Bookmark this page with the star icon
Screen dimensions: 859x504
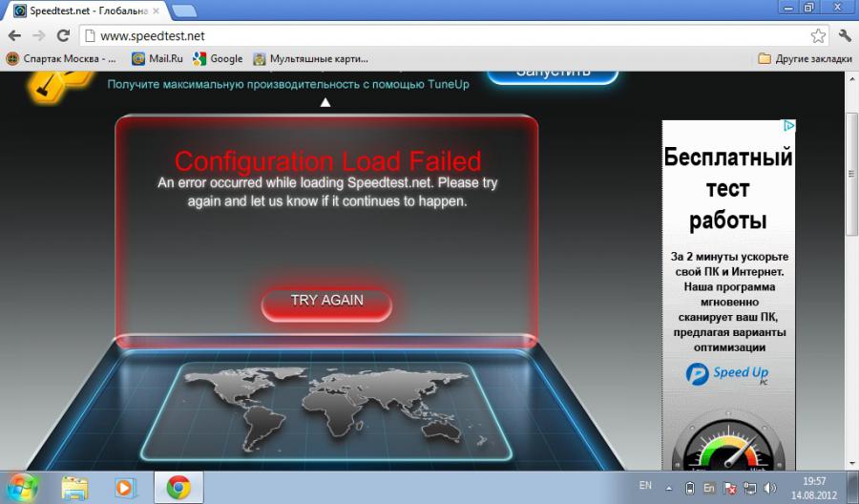tap(818, 36)
